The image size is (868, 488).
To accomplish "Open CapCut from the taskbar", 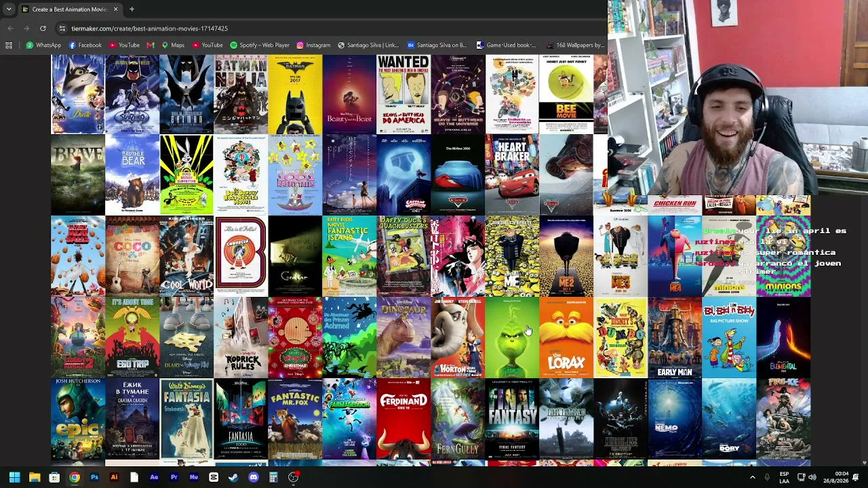I will click(214, 477).
